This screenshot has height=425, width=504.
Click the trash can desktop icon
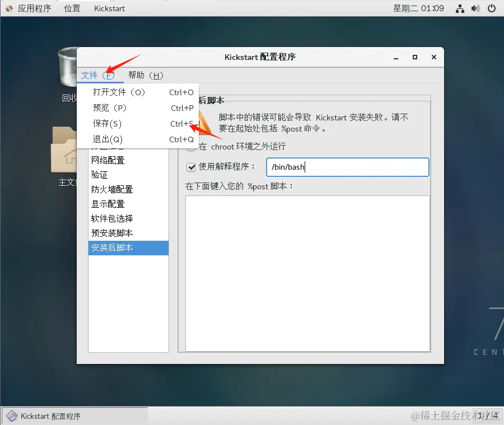click(68, 67)
